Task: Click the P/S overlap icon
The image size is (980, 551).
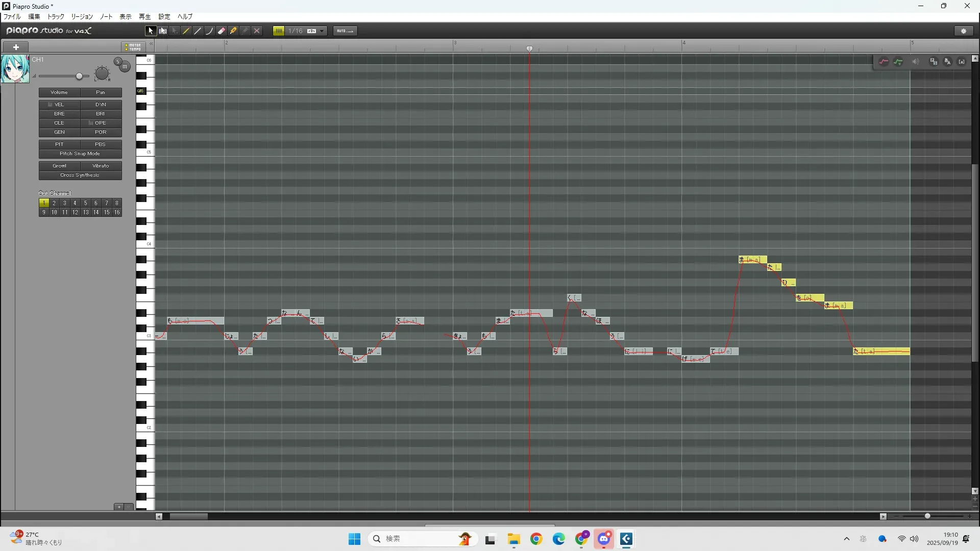Action: point(934,62)
